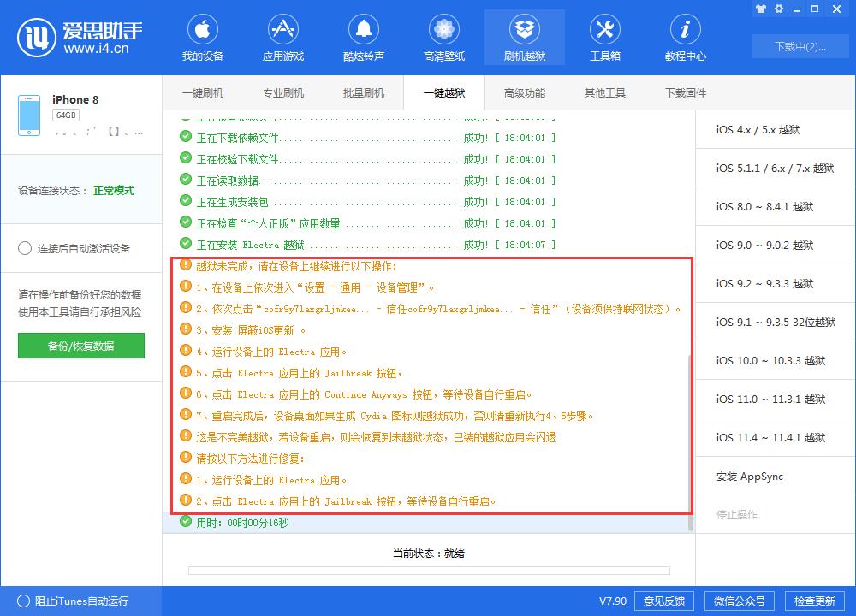Click 微信公众号 button
This screenshot has width=856, height=616.
click(740, 601)
